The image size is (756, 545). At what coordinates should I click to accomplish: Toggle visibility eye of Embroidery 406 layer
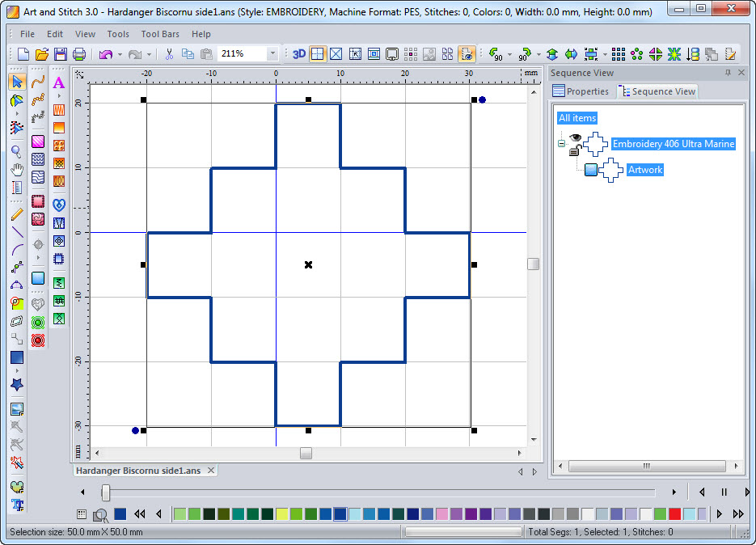pos(575,138)
